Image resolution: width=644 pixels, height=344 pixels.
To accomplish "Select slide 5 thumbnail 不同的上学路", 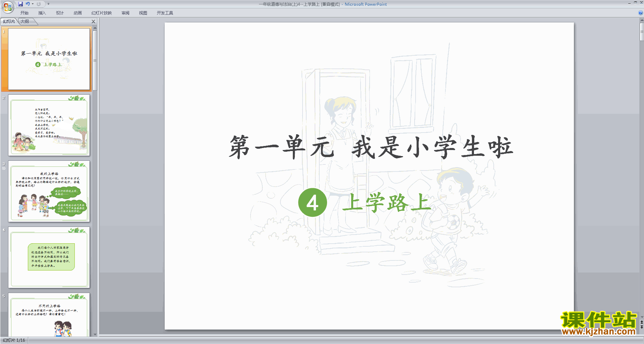I will click(49, 315).
